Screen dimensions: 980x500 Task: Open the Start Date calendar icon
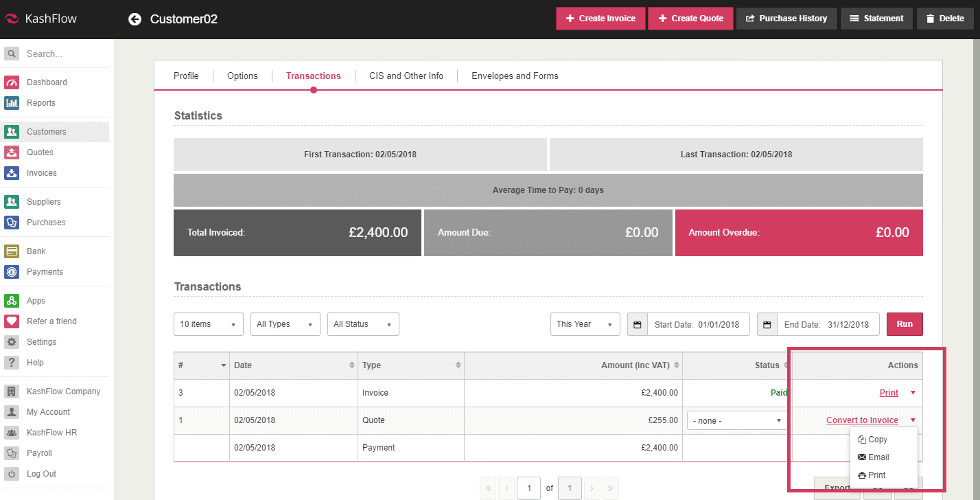click(x=637, y=325)
